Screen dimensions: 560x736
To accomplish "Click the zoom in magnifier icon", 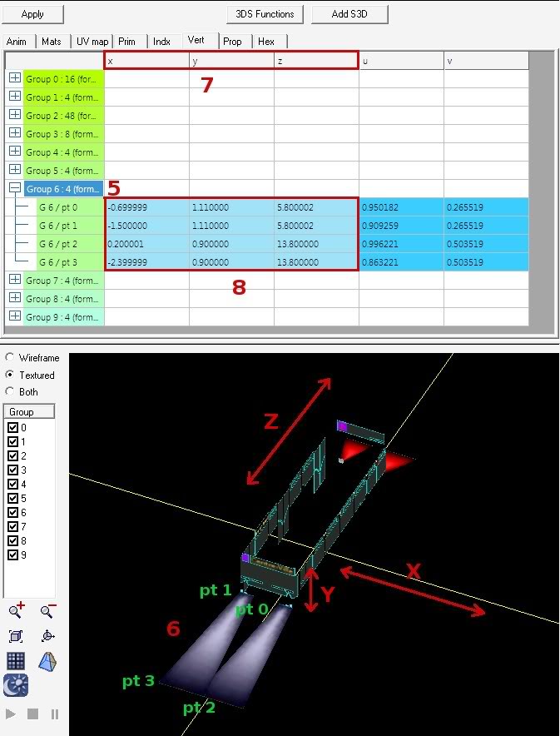I will (17, 611).
